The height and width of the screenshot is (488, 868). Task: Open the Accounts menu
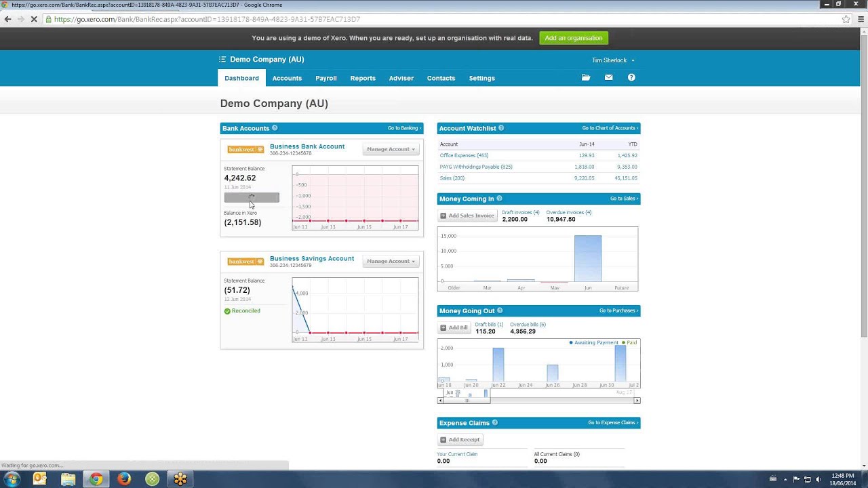287,78
